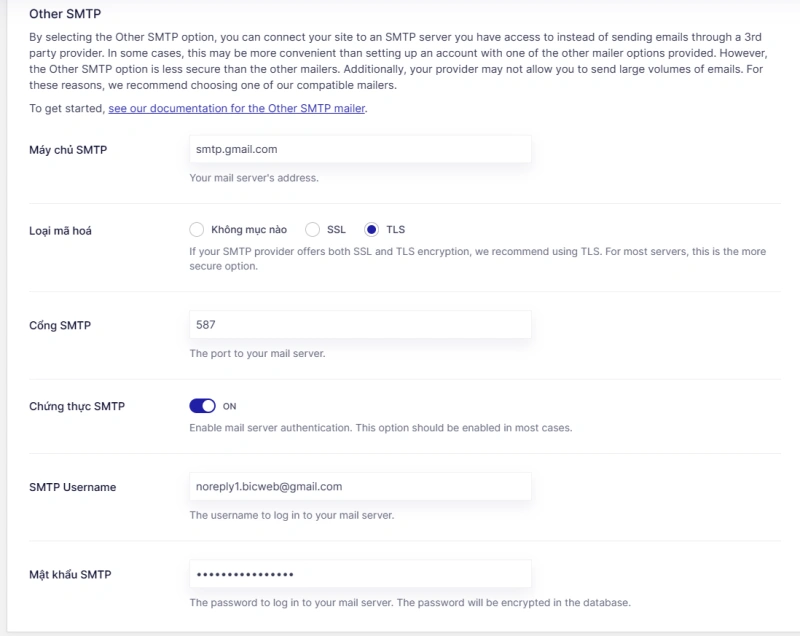The width and height of the screenshot is (800, 636).
Task: Click the Máy chủ SMTP field containing smtp.gmail.com
Action: coord(360,149)
